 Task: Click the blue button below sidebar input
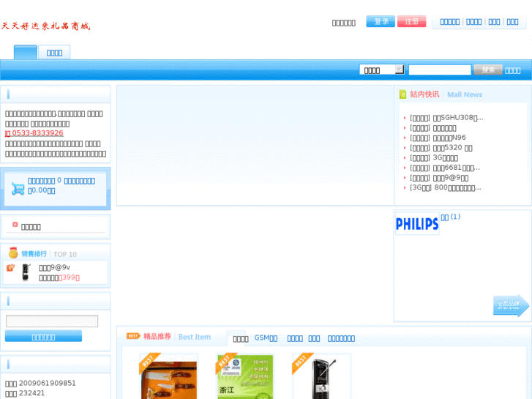tap(43, 336)
